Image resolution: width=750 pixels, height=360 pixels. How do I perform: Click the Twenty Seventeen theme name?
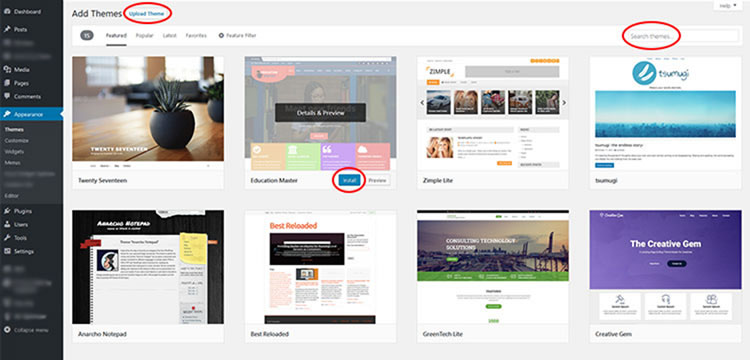(102, 181)
